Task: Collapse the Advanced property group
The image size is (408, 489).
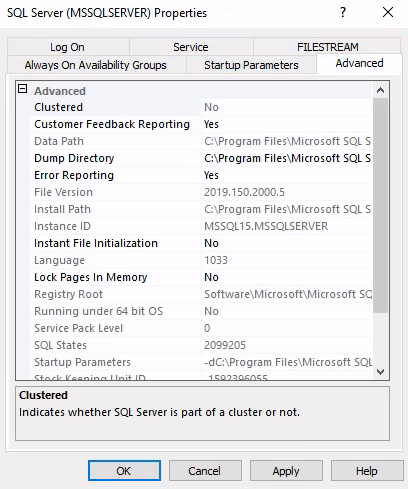Action: [22, 89]
